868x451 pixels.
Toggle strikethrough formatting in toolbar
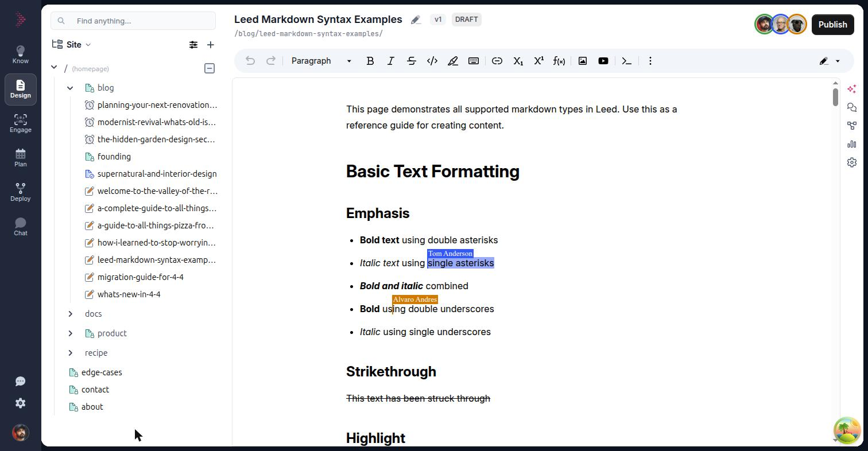pos(412,61)
